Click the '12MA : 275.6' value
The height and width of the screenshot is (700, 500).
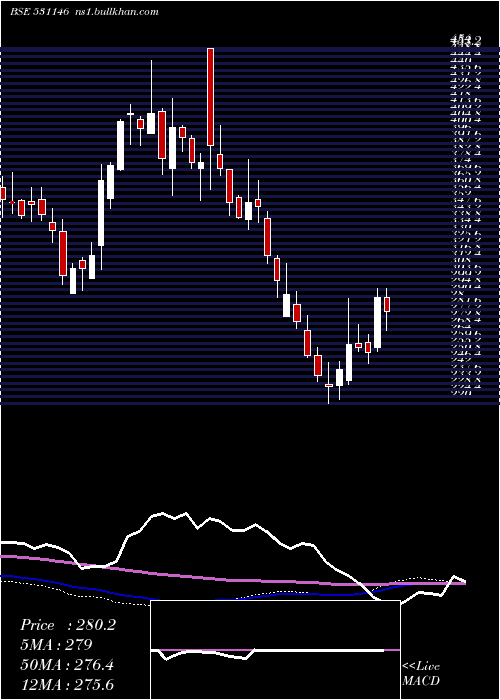[67, 684]
